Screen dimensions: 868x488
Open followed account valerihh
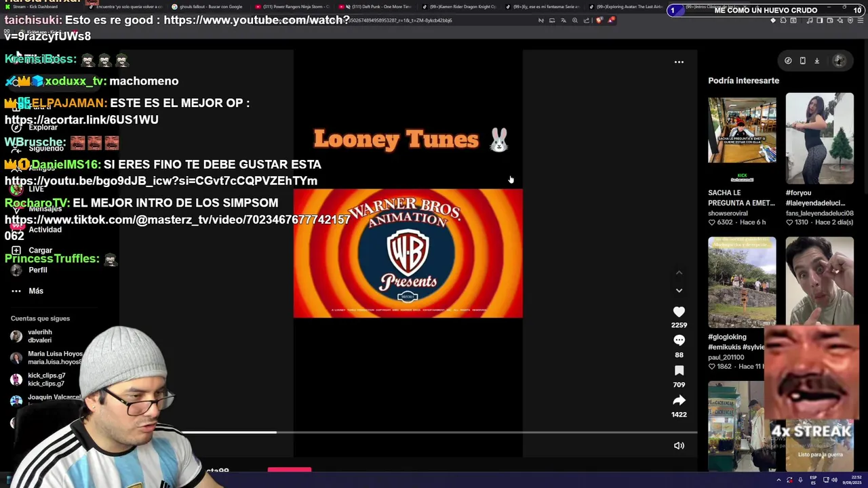[x=40, y=336]
